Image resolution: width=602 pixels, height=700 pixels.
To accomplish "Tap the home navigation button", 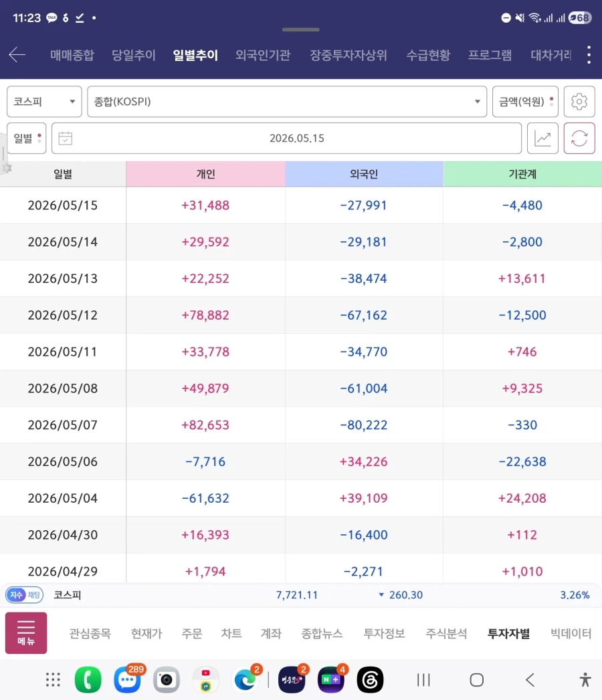I will coord(476,680).
